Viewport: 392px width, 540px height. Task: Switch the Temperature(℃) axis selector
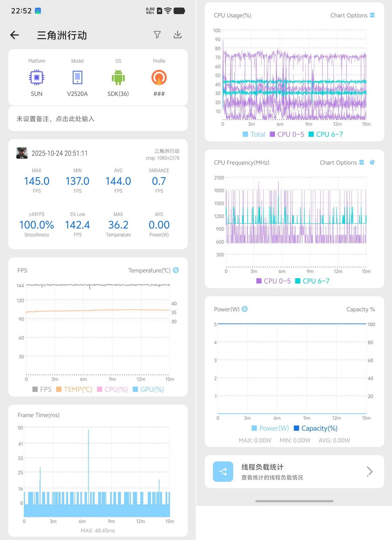tap(176, 270)
